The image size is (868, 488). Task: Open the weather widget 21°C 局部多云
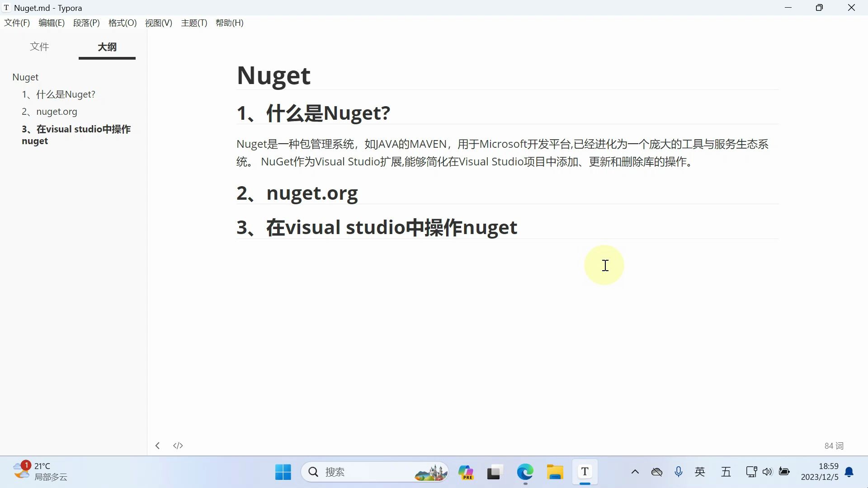pyautogui.click(x=40, y=472)
